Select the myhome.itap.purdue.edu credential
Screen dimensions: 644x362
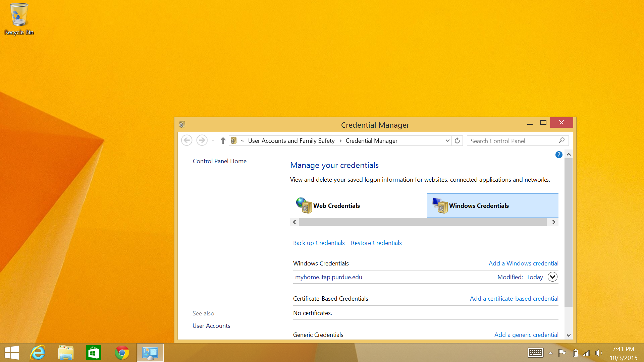click(x=328, y=277)
